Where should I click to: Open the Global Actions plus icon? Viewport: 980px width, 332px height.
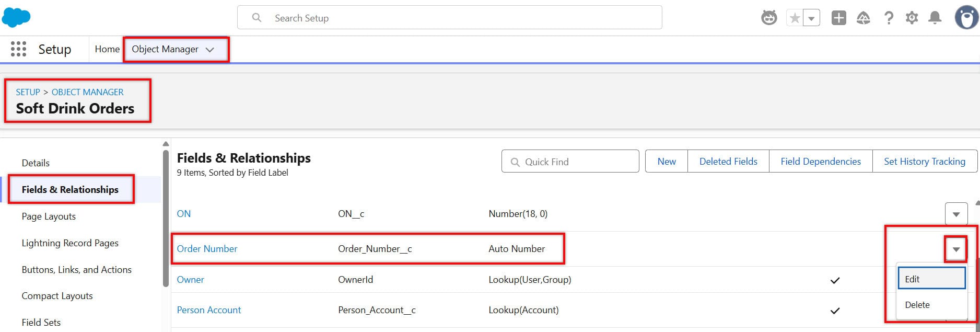838,18
